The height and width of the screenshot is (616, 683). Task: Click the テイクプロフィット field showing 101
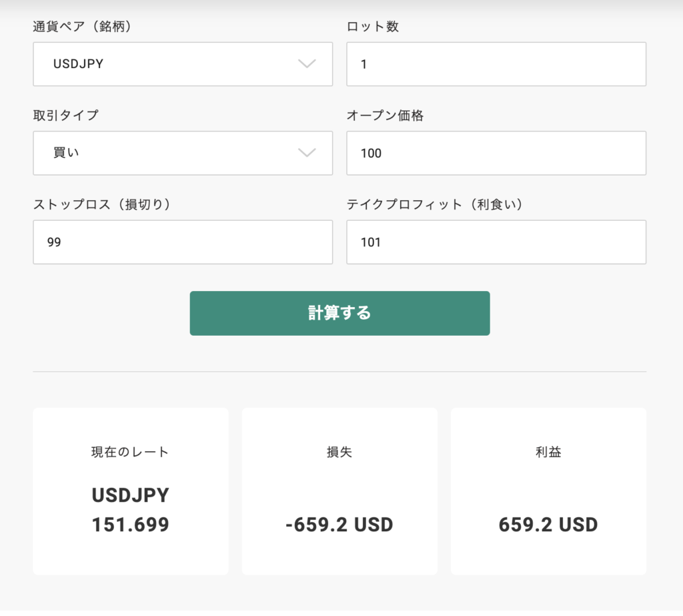coord(496,242)
